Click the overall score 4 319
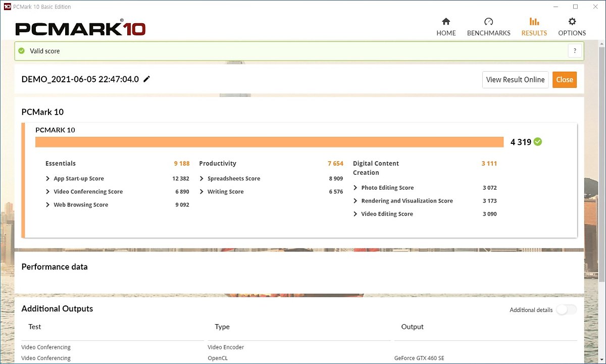The height and width of the screenshot is (364, 606). 521,142
